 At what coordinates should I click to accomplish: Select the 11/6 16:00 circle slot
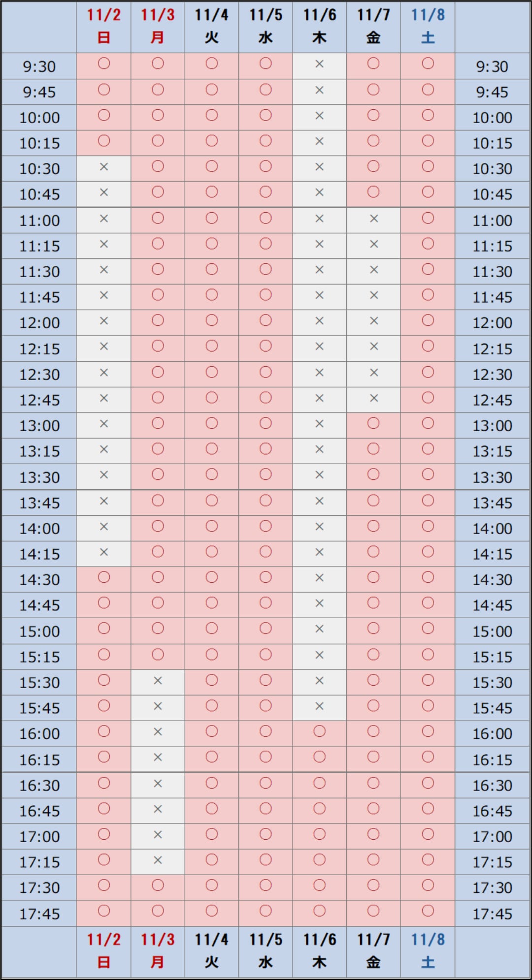319,731
